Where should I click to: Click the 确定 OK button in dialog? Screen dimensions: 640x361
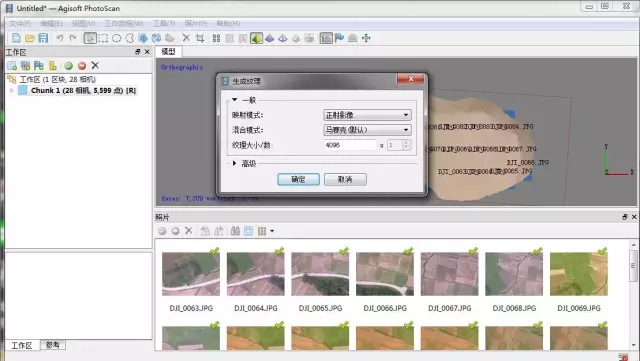click(x=298, y=179)
